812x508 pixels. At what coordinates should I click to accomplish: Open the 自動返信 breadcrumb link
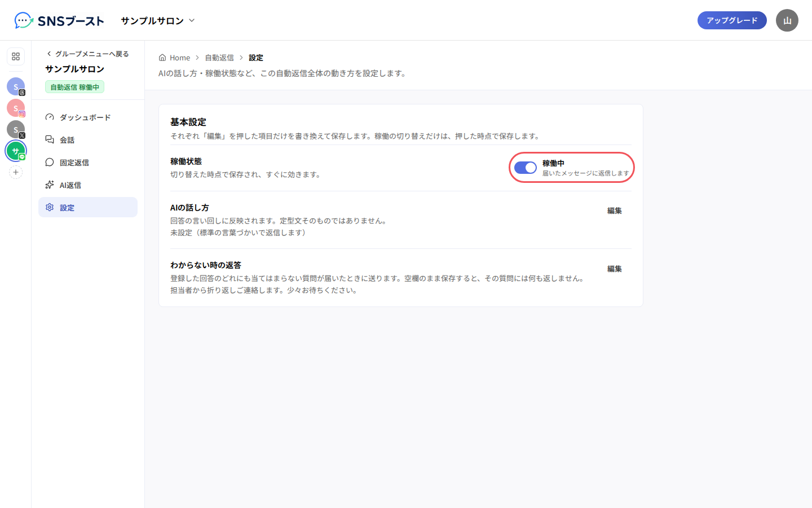tap(219, 58)
